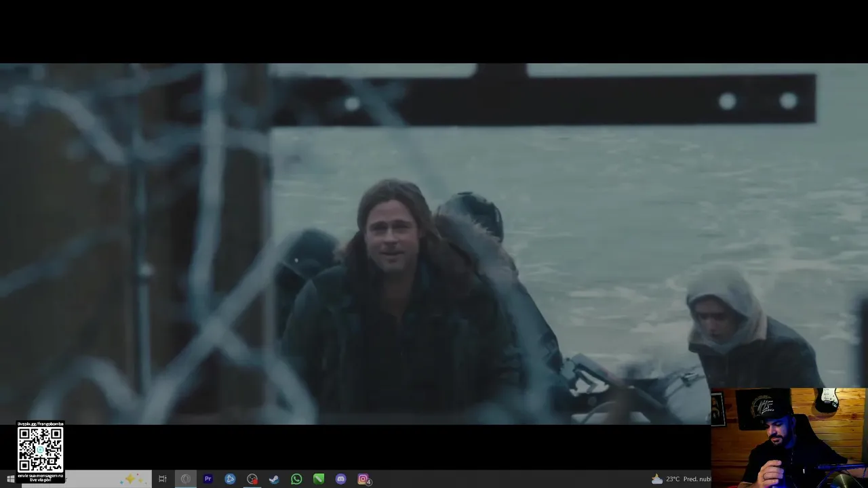Image resolution: width=868 pixels, height=488 pixels.
Task: Click the streamer webcam overlay
Action: tap(789, 438)
